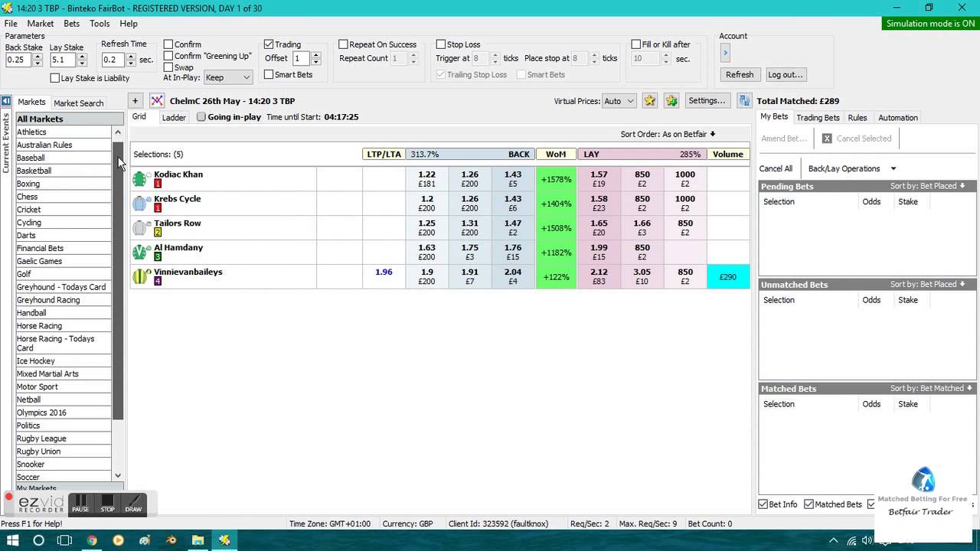Open the chart icon next to ChelmC market
The width and height of the screenshot is (980, 551).
tap(157, 100)
